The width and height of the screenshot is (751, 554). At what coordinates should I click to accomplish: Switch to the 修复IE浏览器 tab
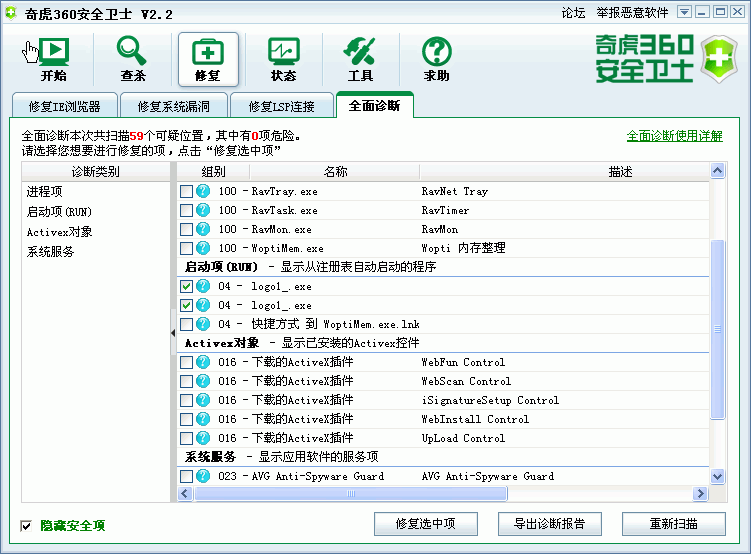coord(65,106)
